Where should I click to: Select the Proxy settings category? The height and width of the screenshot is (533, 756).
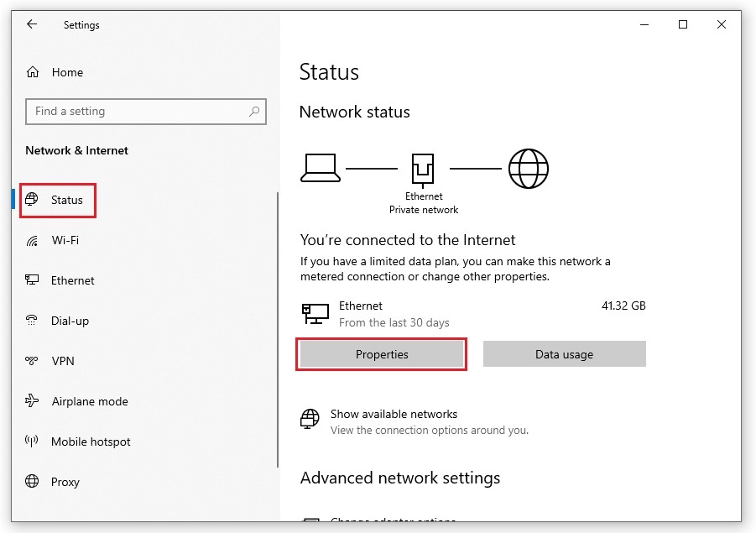[x=65, y=482]
